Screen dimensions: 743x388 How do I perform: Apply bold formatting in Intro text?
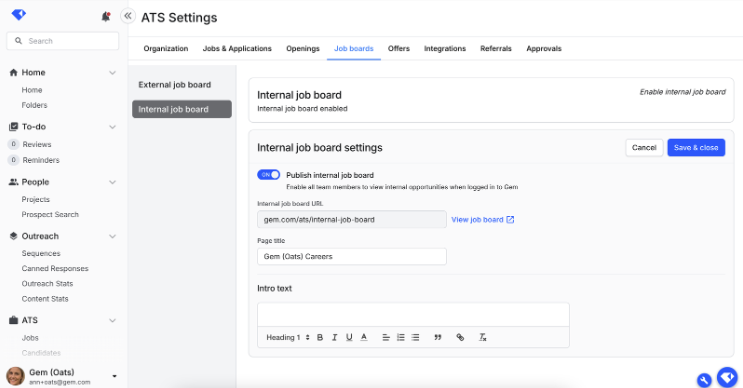tap(320, 337)
